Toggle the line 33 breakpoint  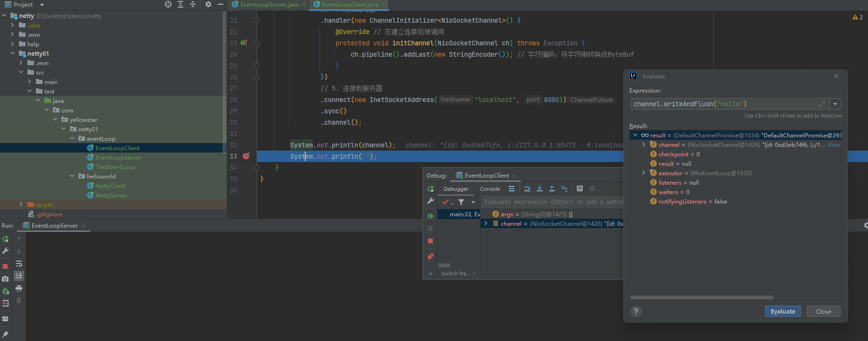click(246, 156)
